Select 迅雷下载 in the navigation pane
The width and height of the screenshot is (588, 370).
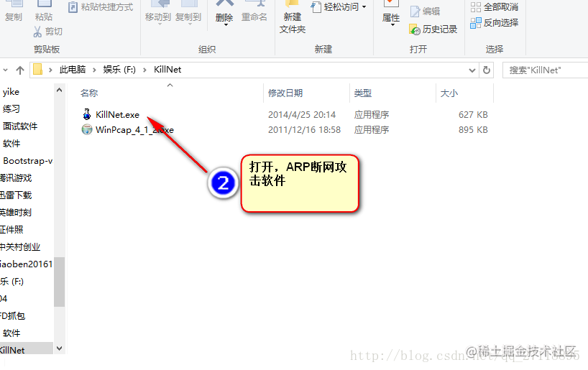[x=16, y=195]
